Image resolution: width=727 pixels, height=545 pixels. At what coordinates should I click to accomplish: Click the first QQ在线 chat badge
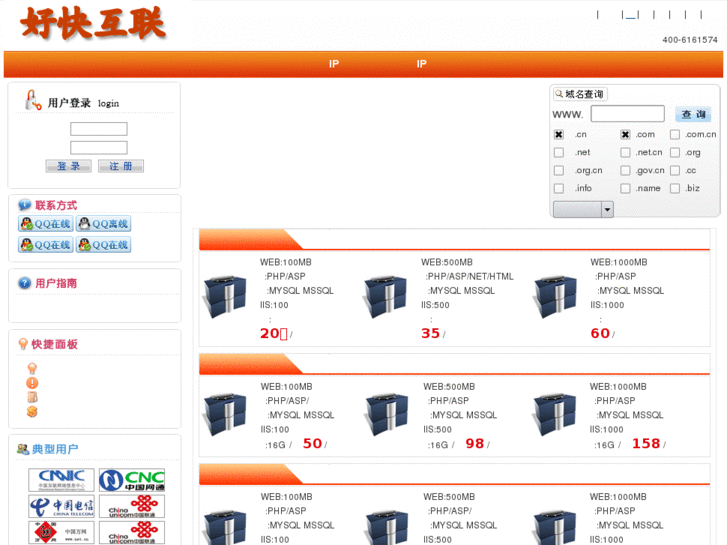(x=45, y=224)
